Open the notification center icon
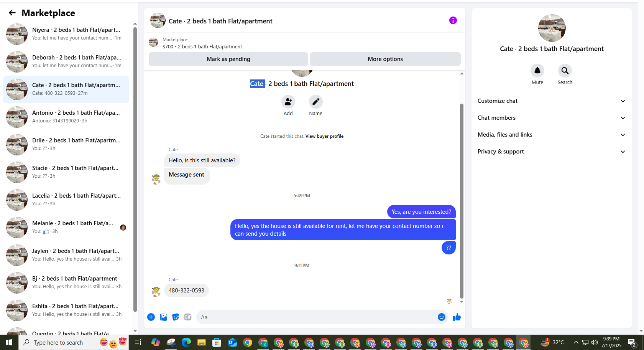Screen dimensions: 644x350 (x=632, y=342)
